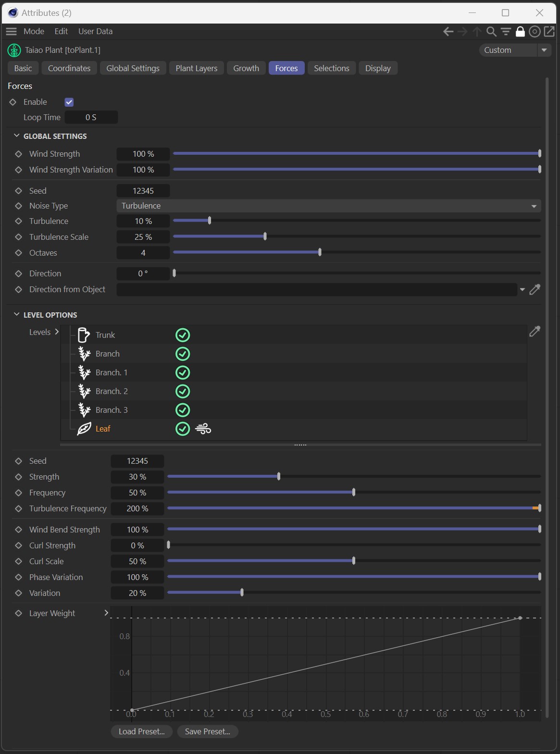Collapse the GLOBAL SETTINGS section
The height and width of the screenshot is (754, 560).
point(17,136)
